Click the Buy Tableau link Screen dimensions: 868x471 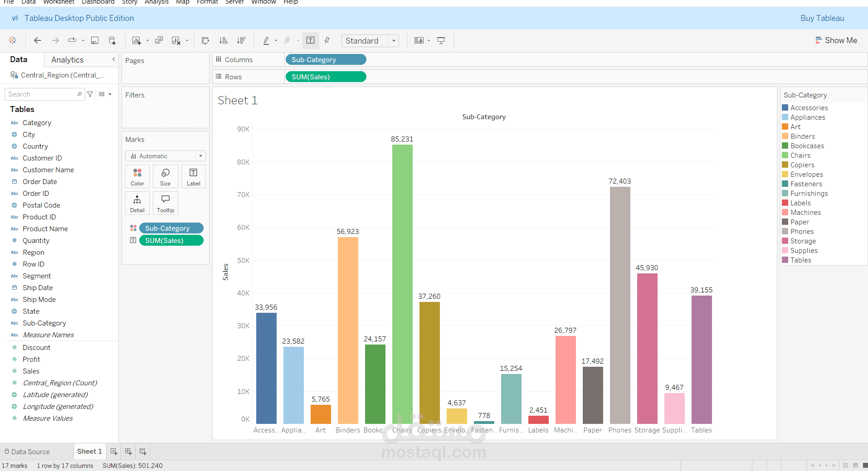click(x=822, y=18)
